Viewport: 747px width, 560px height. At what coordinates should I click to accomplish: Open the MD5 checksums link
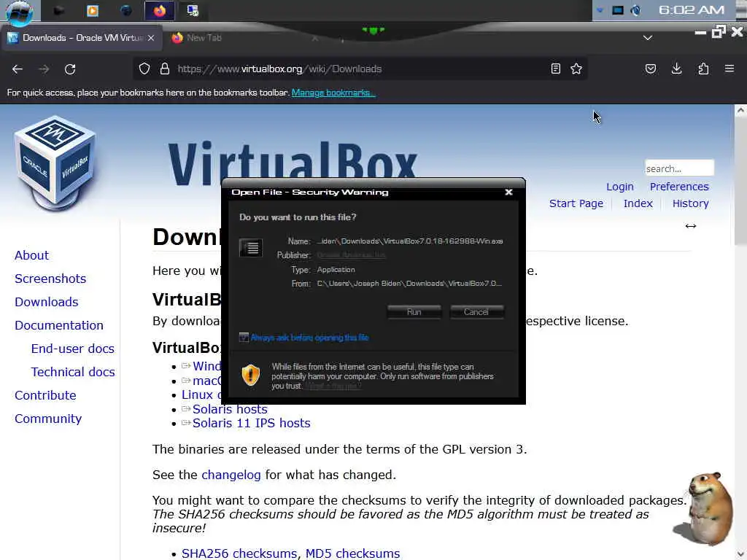352,553
